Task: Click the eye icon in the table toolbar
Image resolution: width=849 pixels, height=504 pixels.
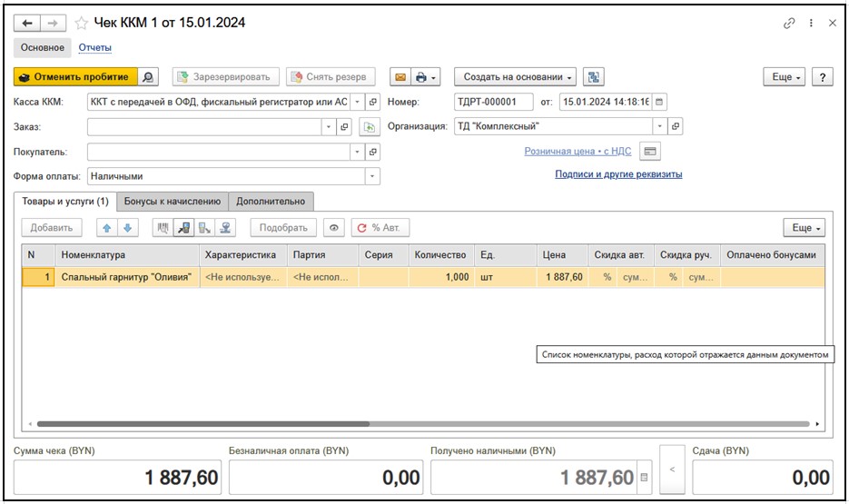Action: pos(334,228)
